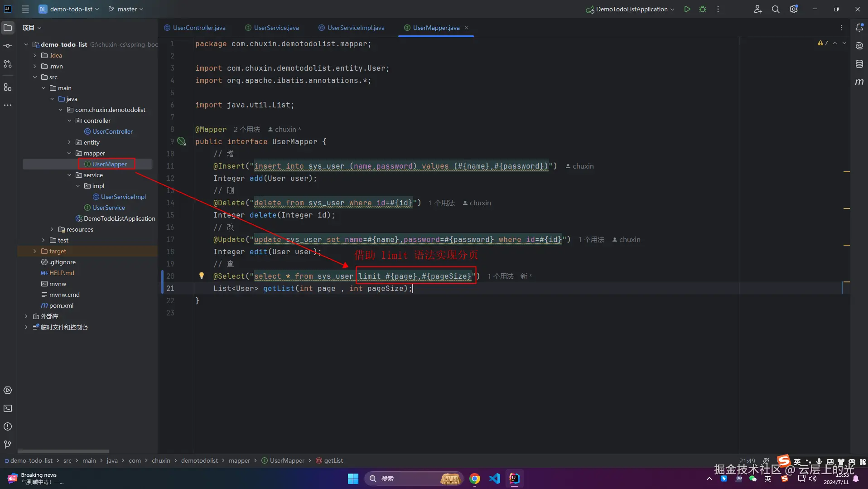This screenshot has height=489, width=868.
Task: Collapse the controller package
Action: click(x=69, y=121)
